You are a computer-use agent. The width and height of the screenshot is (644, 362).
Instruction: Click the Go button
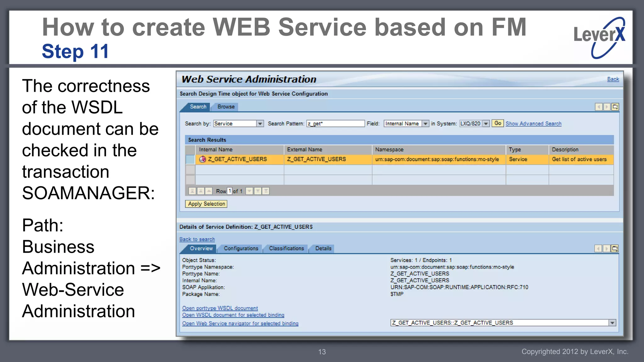(x=498, y=123)
